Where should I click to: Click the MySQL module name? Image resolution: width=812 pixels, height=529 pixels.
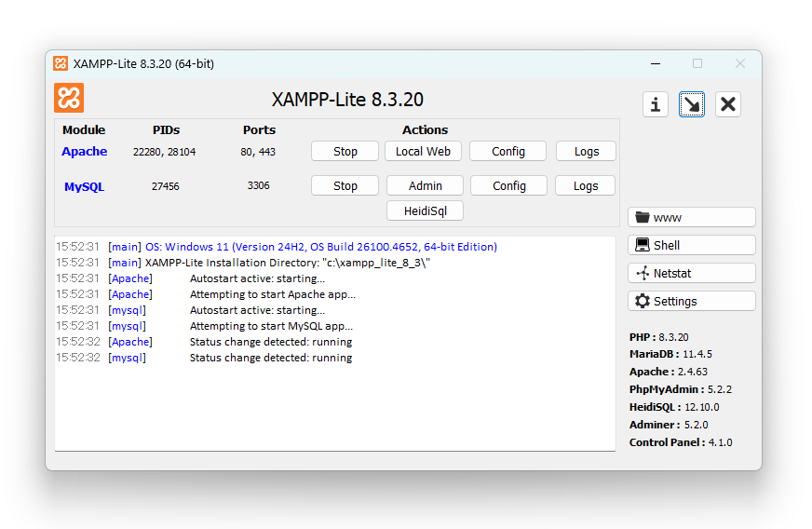tap(84, 186)
